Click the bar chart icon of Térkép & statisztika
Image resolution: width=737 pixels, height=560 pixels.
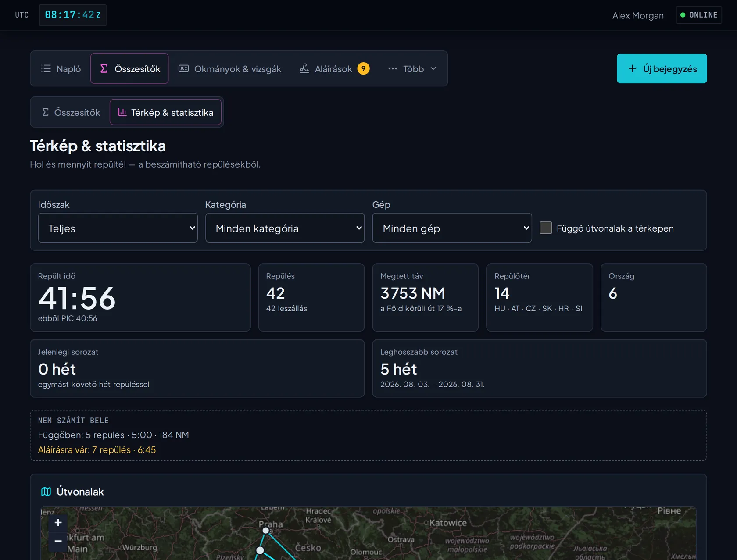click(122, 112)
